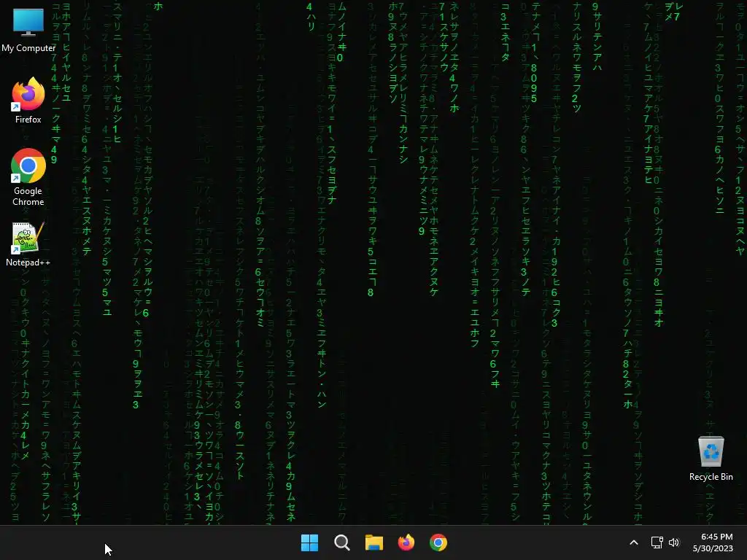Image resolution: width=747 pixels, height=560 pixels.
Task: Select the Google Chrome desktop shortcut
Action: click(x=28, y=177)
